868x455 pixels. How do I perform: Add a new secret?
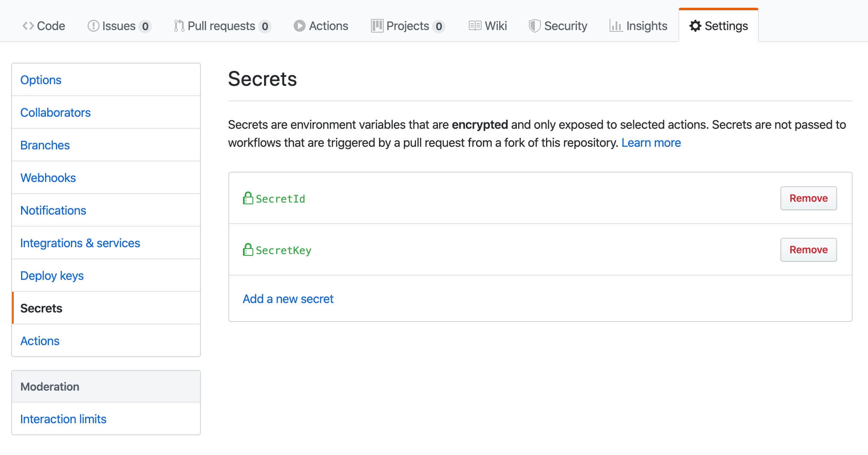coord(288,299)
